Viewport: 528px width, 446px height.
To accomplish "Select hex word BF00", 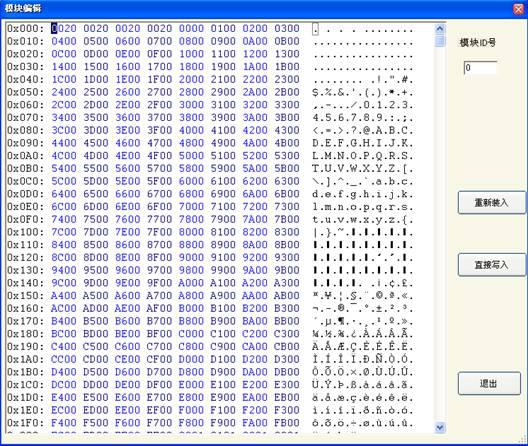I will pos(159,334).
